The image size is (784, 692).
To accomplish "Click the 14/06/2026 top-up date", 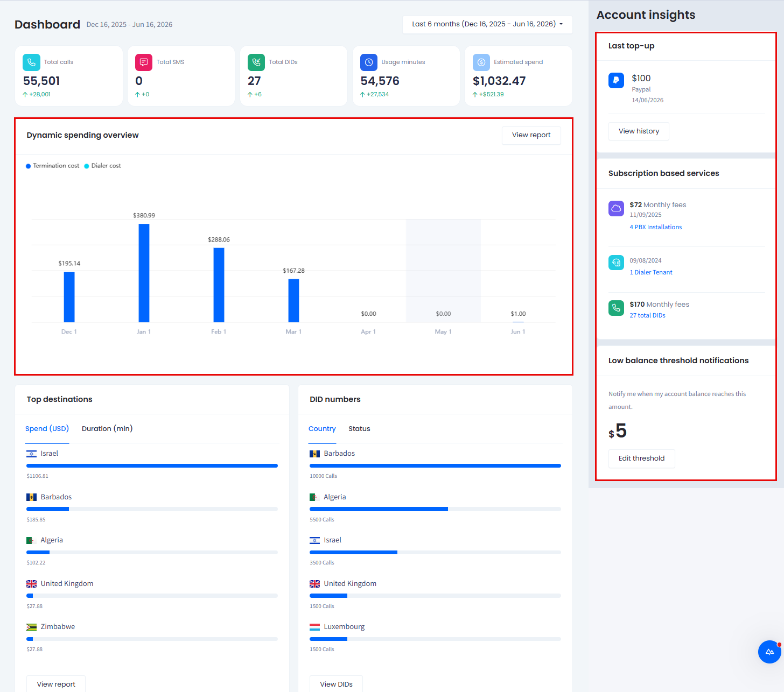I will (x=648, y=100).
